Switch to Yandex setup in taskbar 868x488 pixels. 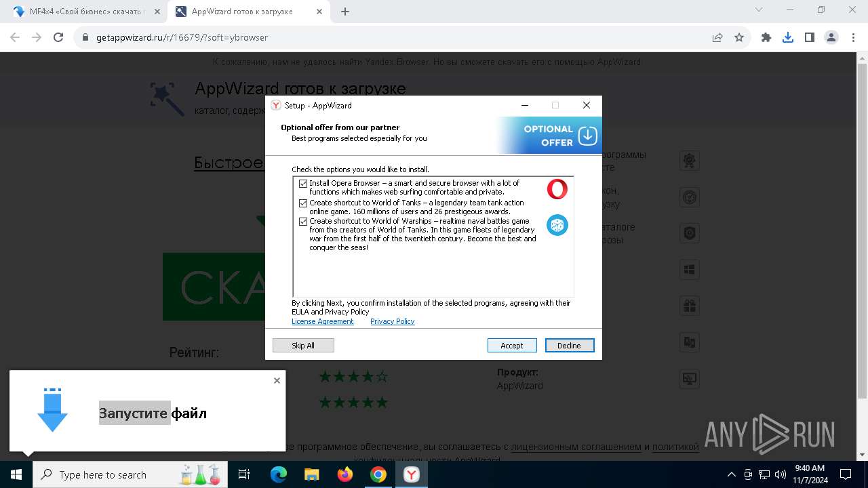pyautogui.click(x=412, y=474)
